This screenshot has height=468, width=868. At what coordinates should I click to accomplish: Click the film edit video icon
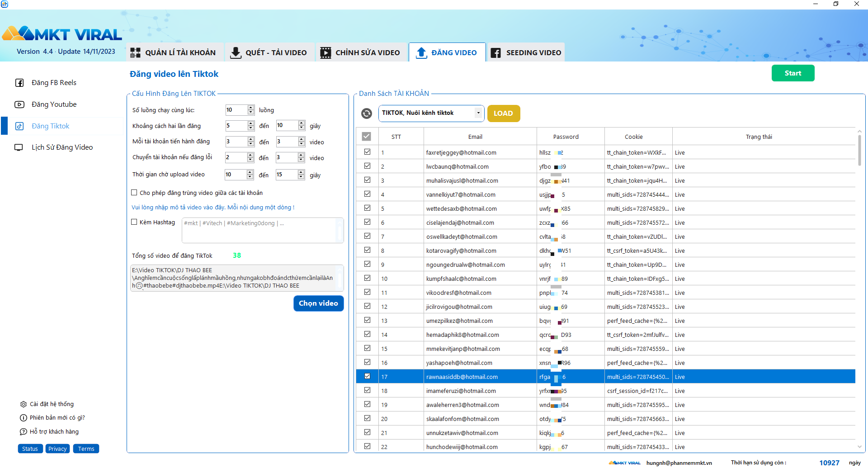pyautogui.click(x=325, y=52)
